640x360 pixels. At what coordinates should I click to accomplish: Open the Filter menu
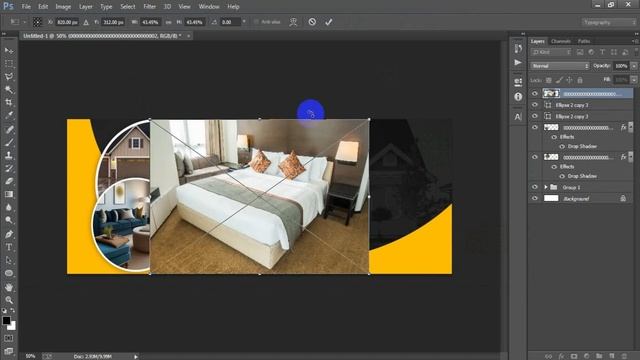click(149, 7)
